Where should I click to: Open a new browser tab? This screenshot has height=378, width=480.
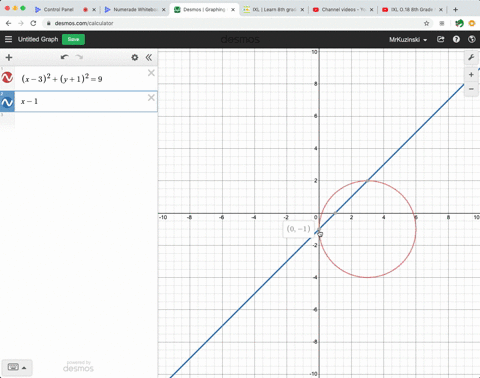coord(455,10)
